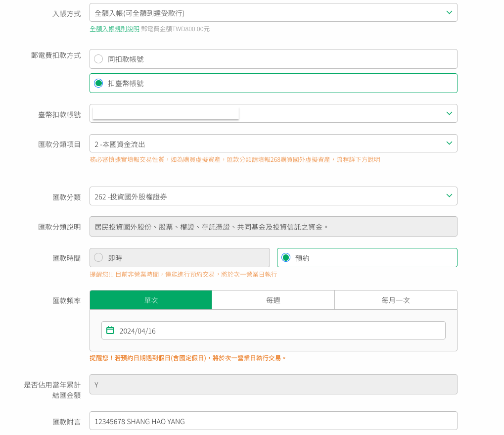Click chevron arrow of 入帳方式 dropdown
Image resolution: width=504 pixels, height=435 pixels.
pyautogui.click(x=449, y=12)
